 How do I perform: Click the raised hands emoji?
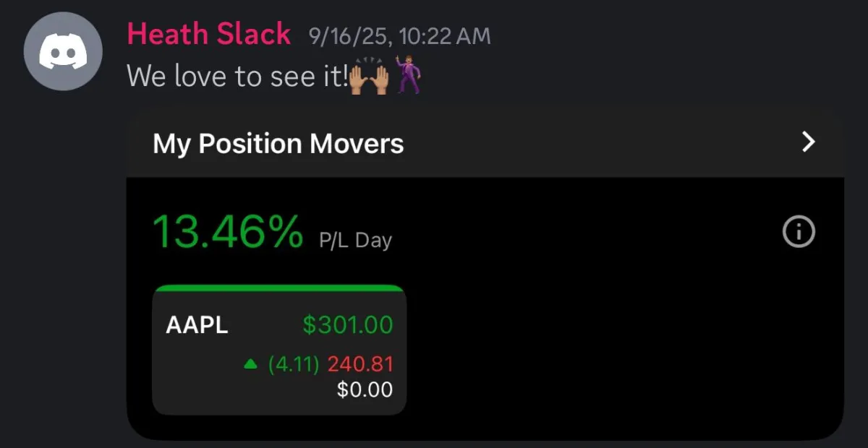click(370, 75)
